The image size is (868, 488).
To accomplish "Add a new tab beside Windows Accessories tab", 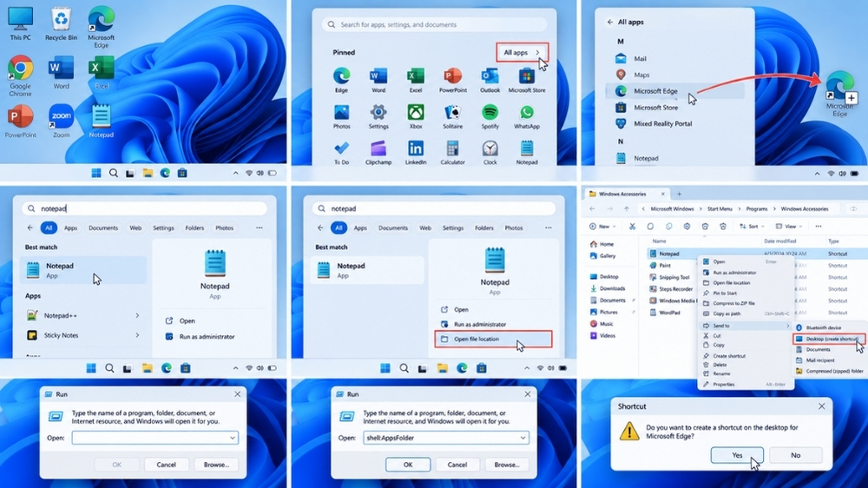I will click(x=680, y=194).
